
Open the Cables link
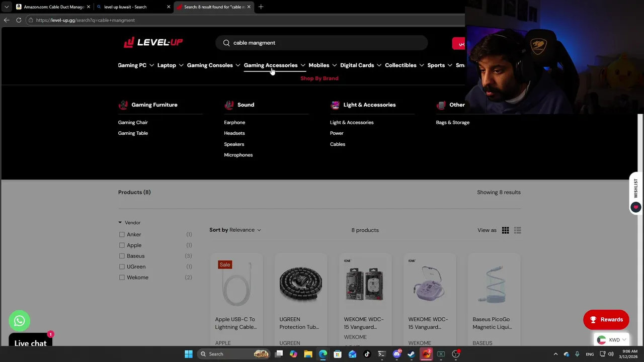pyautogui.click(x=338, y=144)
